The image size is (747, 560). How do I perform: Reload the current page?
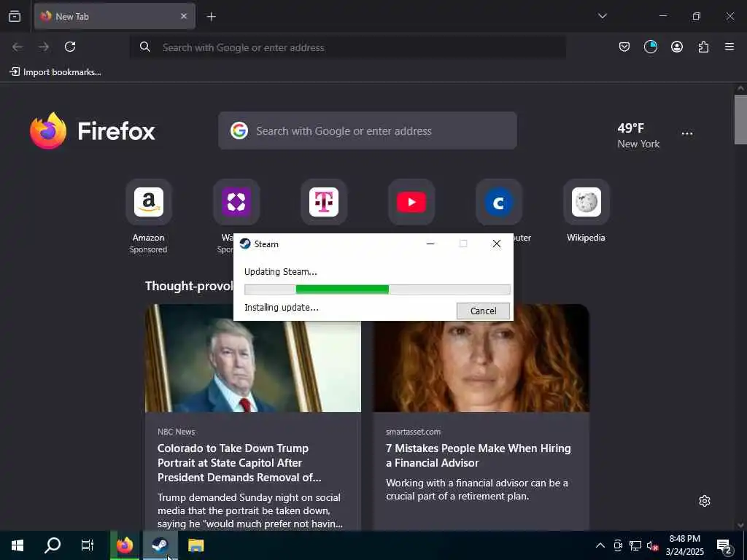[x=70, y=47]
